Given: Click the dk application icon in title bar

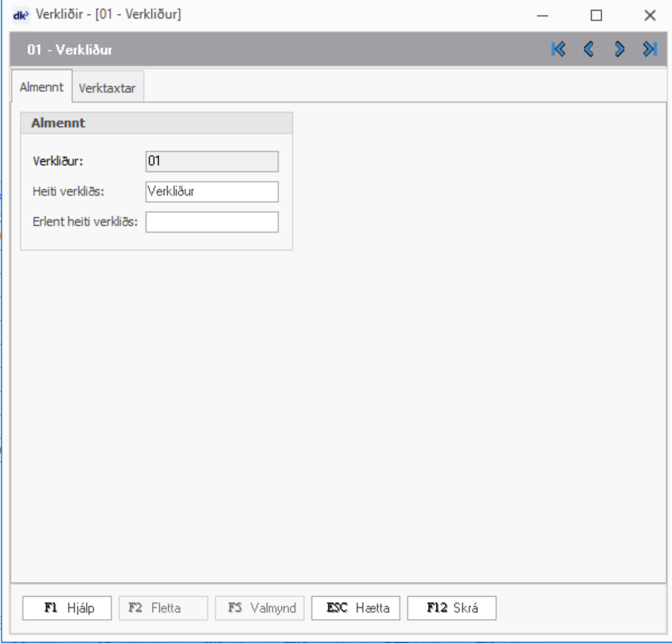Looking at the screenshot, I should (20, 15).
